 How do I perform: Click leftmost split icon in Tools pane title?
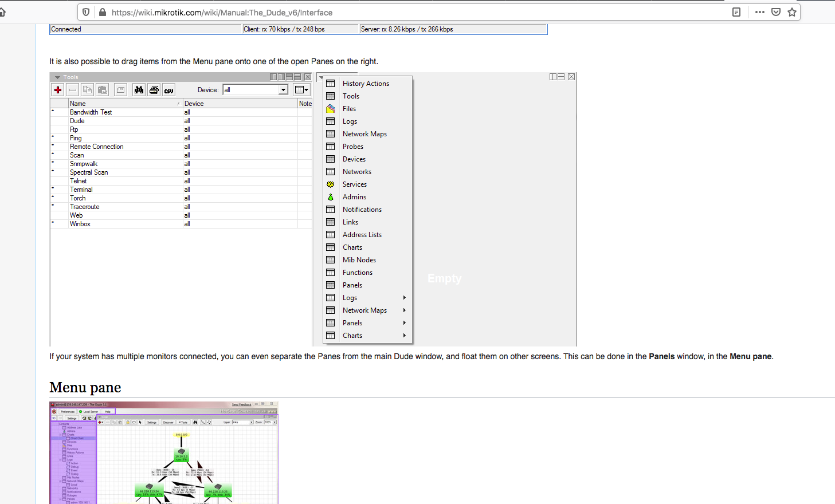click(x=273, y=77)
